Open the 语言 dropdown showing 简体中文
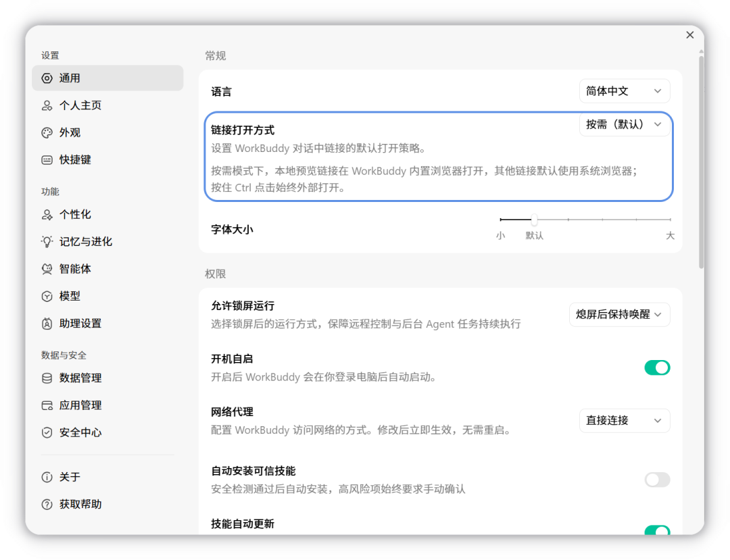The width and height of the screenshot is (730, 560). (625, 91)
